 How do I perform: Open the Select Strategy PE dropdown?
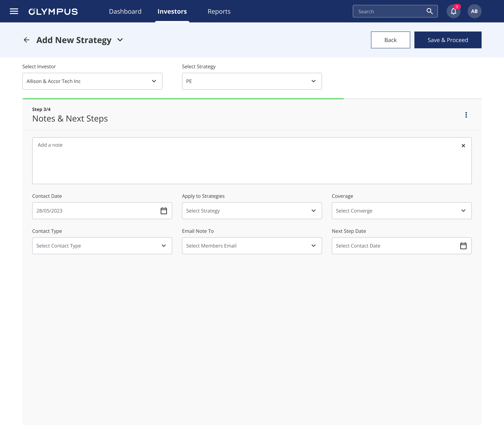coord(252,81)
